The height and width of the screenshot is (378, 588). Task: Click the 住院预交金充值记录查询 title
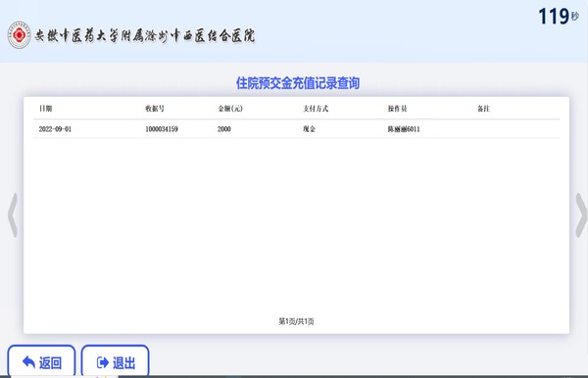(x=298, y=83)
